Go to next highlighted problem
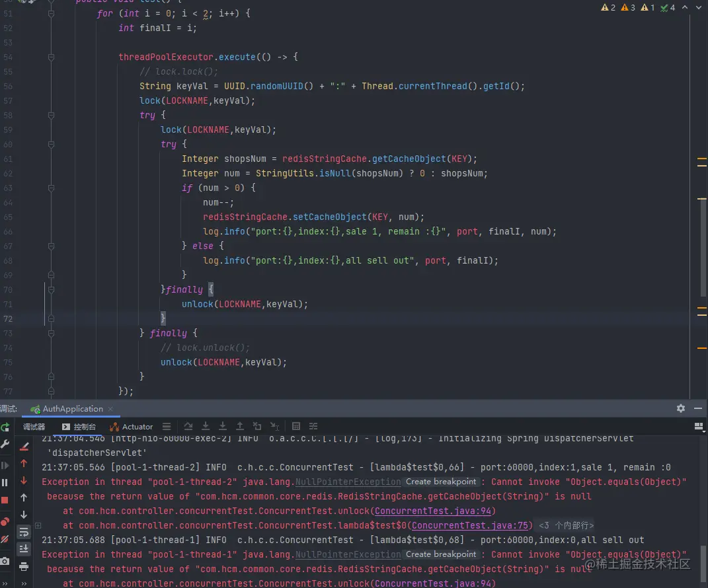Image resolution: width=708 pixels, height=588 pixels. click(700, 7)
